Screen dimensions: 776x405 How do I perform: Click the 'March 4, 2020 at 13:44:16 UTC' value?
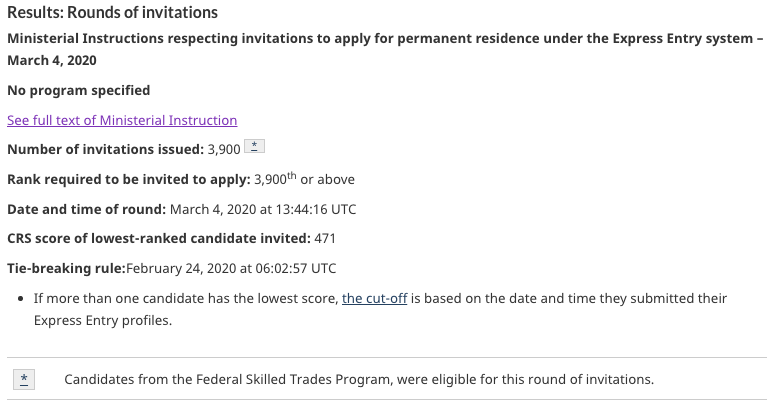pos(262,209)
